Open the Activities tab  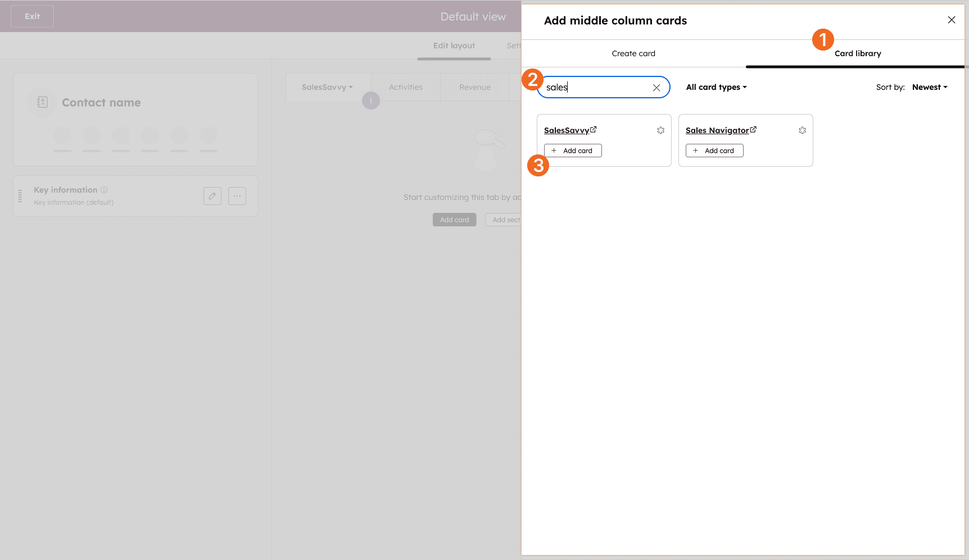click(x=406, y=87)
